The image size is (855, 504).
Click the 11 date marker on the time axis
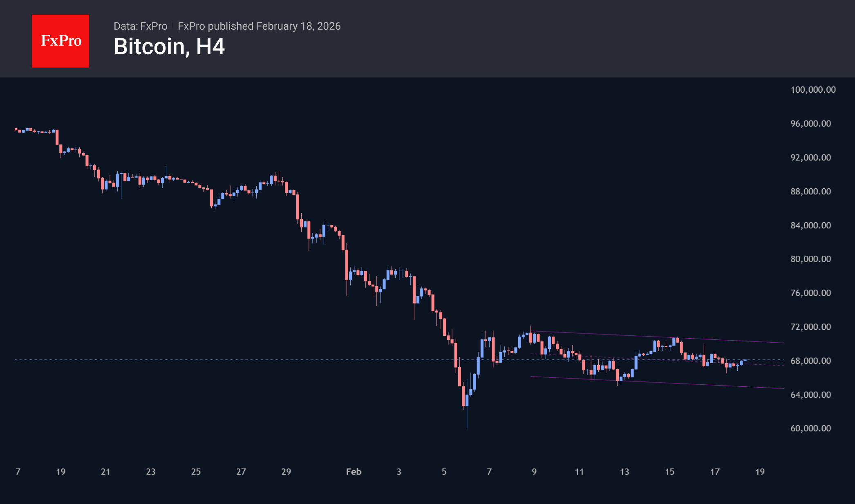point(580,472)
